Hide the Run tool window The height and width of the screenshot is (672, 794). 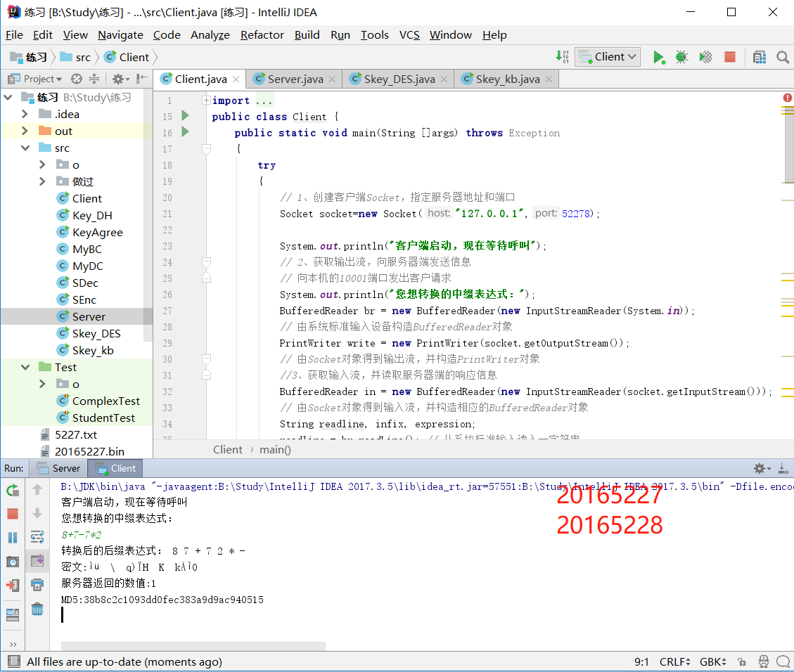[783, 469]
